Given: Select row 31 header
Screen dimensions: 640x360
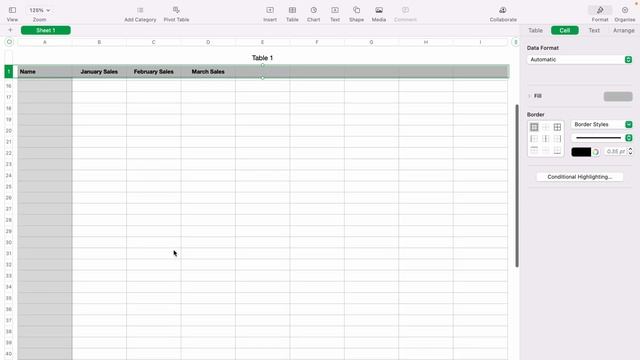Looking at the screenshot, I should click(9, 253).
